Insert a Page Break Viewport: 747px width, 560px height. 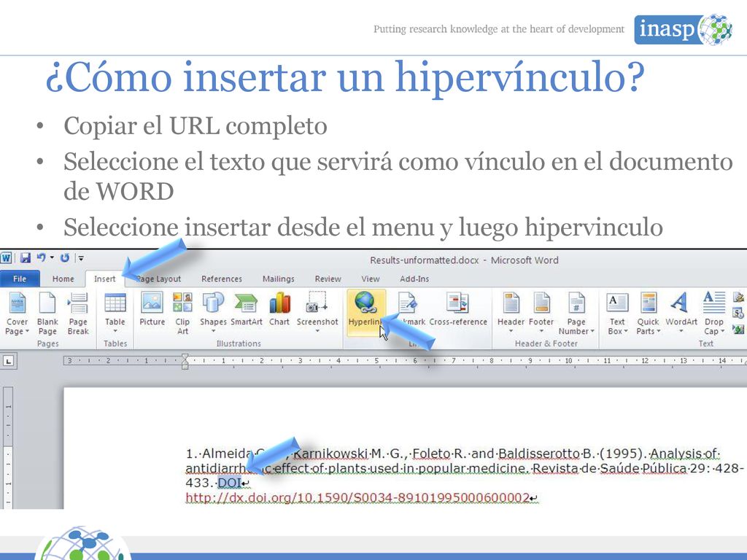click(x=78, y=314)
